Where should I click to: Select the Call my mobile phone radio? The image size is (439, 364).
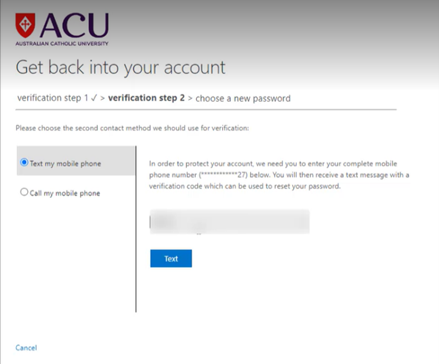24,192
